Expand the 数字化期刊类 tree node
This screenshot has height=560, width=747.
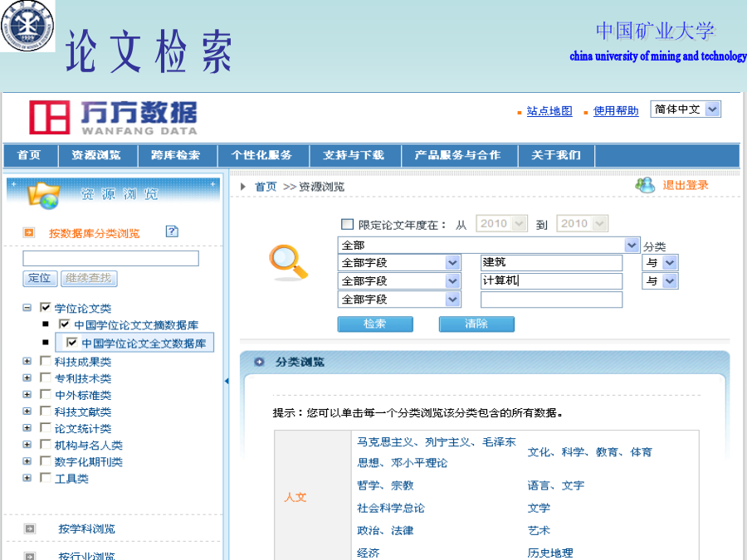click(x=27, y=461)
